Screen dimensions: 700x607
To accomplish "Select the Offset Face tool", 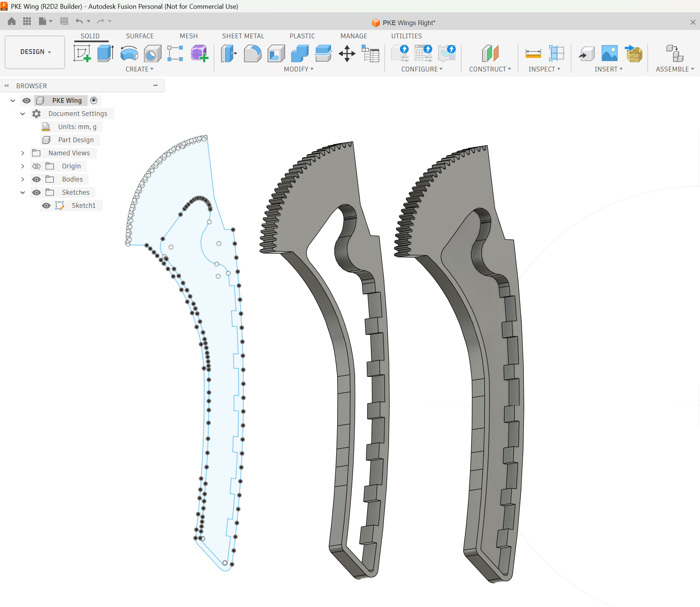I will click(x=323, y=54).
